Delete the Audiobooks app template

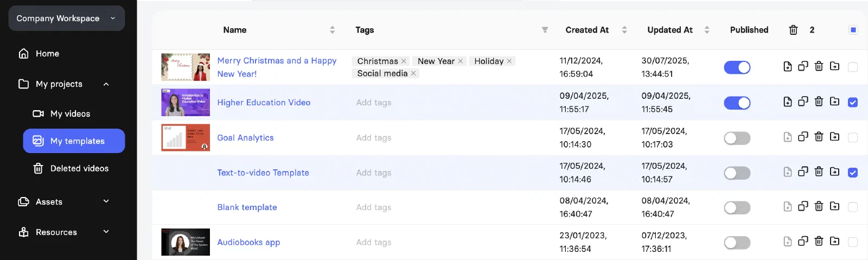coord(819,241)
